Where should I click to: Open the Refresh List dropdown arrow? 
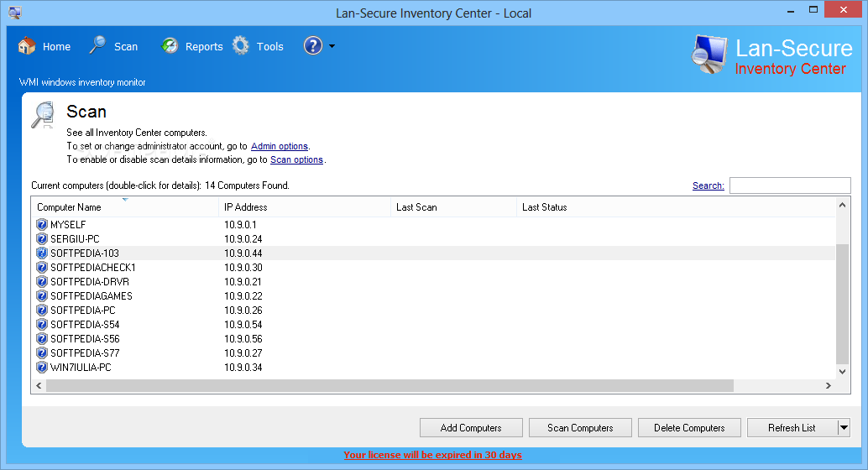tap(844, 428)
